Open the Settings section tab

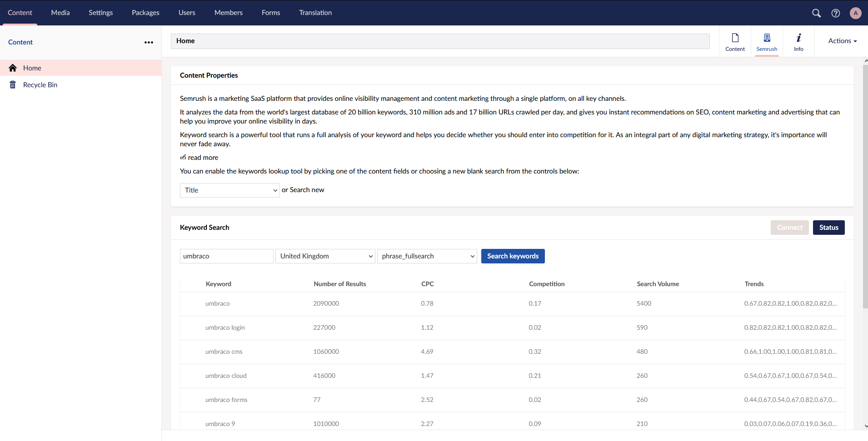pyautogui.click(x=100, y=13)
